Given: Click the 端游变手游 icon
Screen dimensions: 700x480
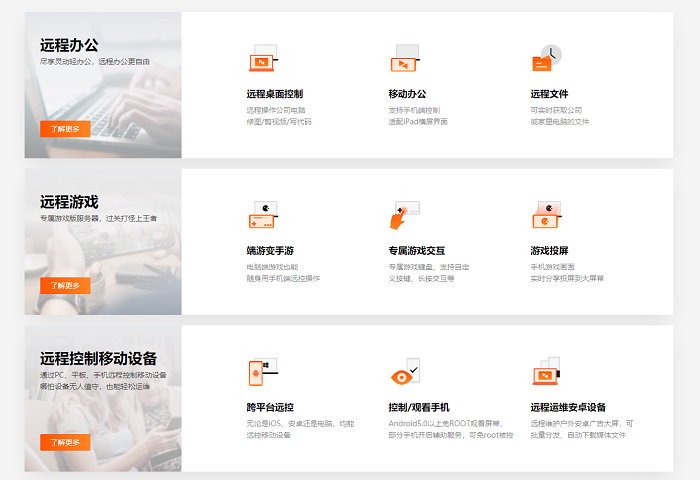Looking at the screenshot, I should pos(262,215).
